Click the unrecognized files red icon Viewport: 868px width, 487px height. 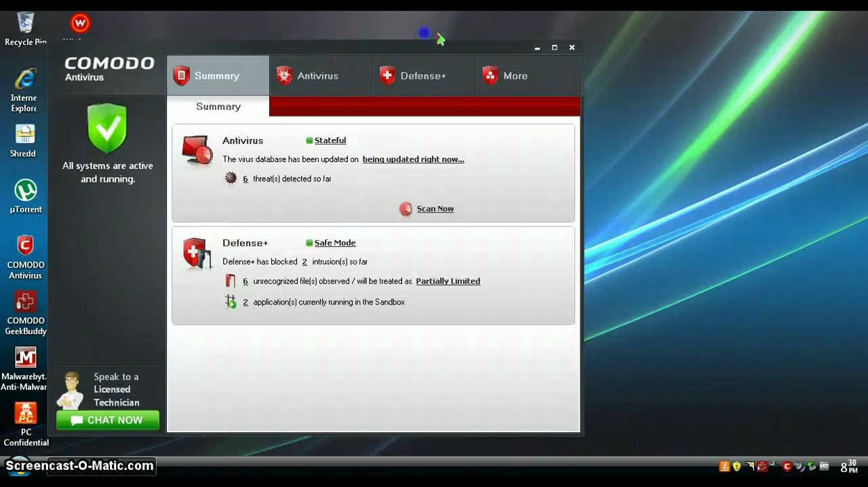point(231,281)
